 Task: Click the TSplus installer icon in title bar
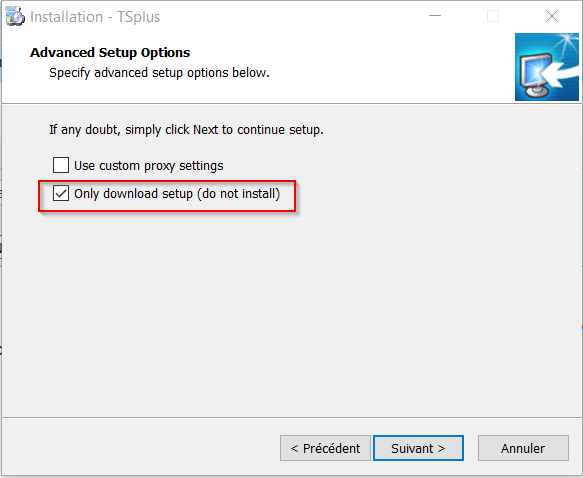click(15, 17)
